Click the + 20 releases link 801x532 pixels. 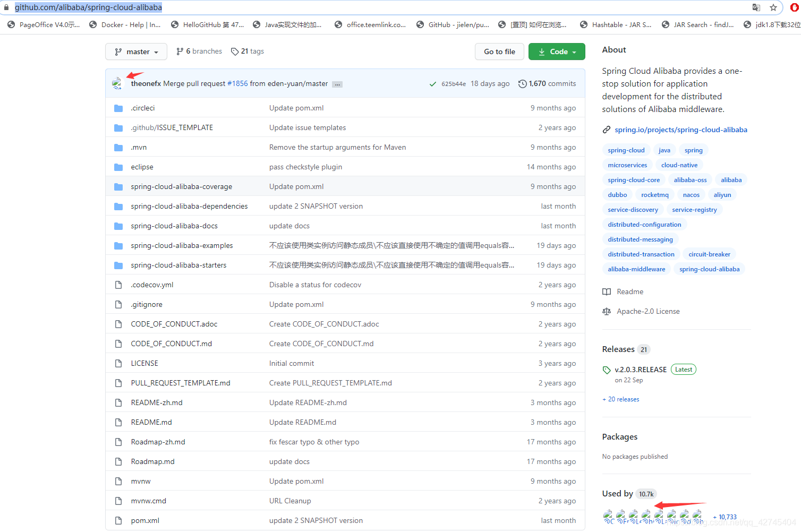(621, 399)
